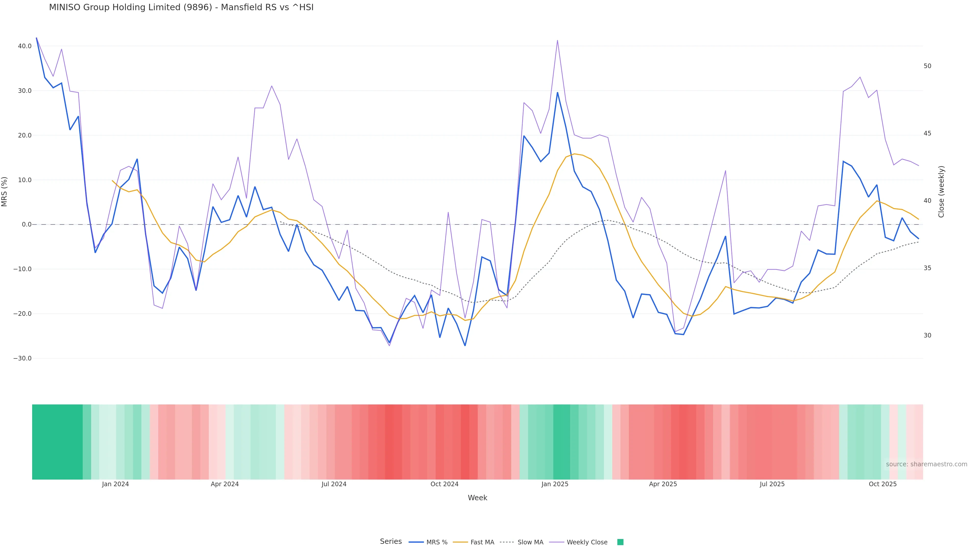Click the Close (weekly) right axis title

coord(941,192)
